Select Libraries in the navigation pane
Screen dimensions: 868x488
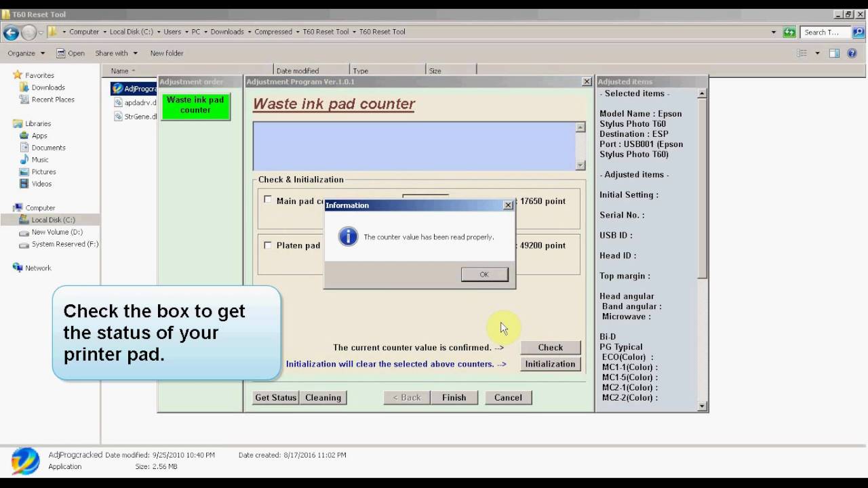(38, 123)
